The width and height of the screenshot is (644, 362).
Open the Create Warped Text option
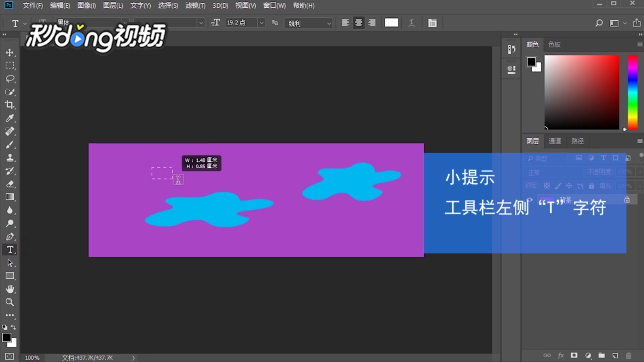(x=412, y=23)
